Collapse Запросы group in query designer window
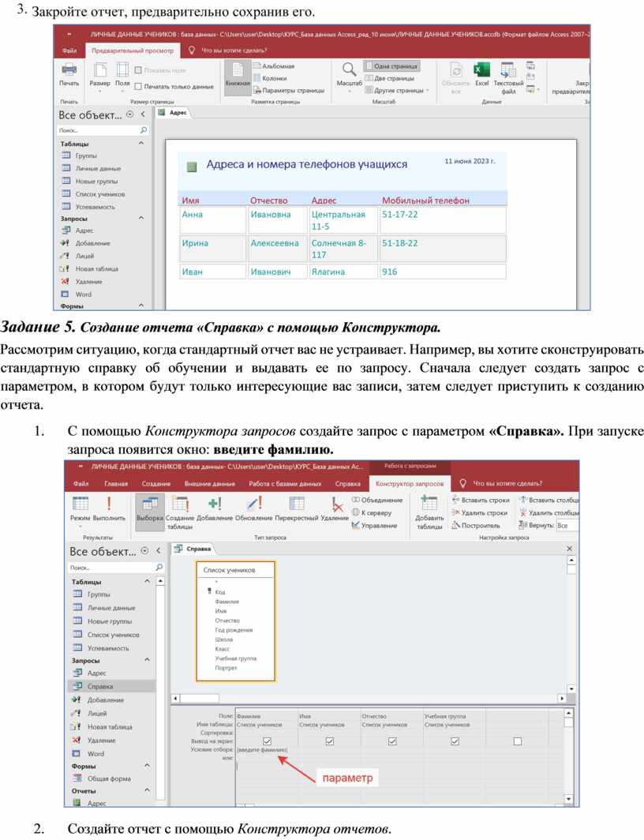Screen dimensions: 644x840 (148, 660)
